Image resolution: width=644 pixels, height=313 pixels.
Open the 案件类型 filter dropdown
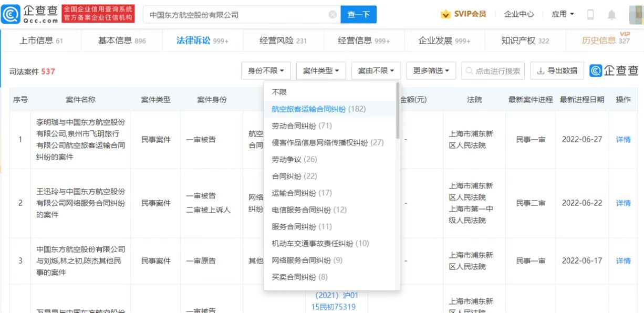[321, 71]
